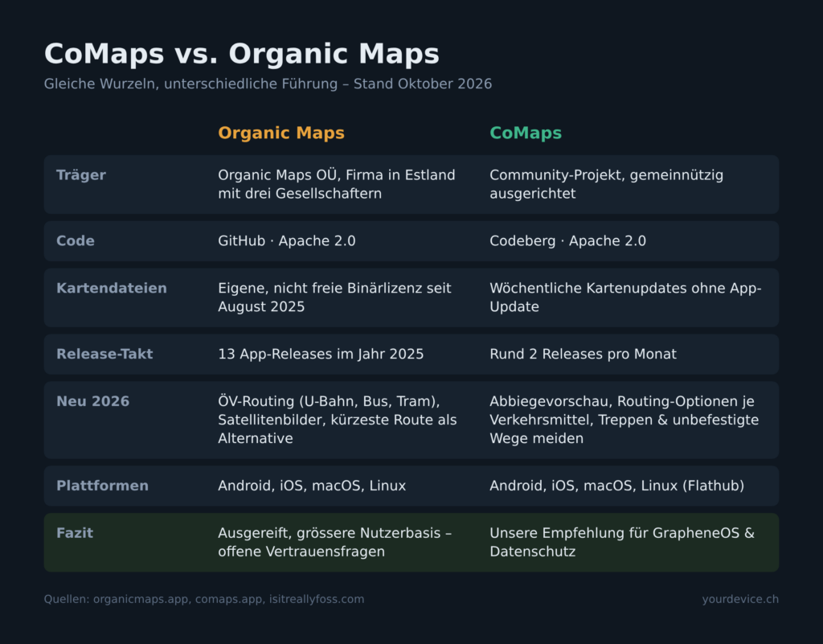Click 'Abbiegevorschau, Routing-Optionen je Verkehrsmittel' cell
823x644 pixels.
[624, 420]
